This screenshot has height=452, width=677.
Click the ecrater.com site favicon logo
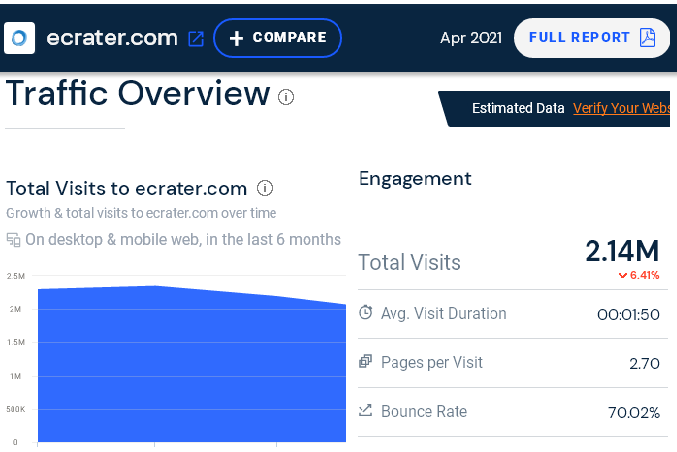click(19, 38)
